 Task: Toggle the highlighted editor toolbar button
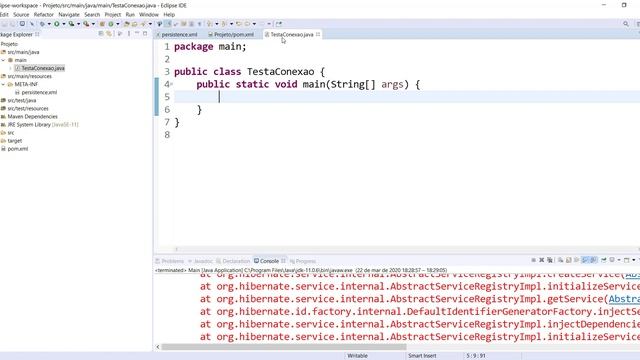[167, 24]
